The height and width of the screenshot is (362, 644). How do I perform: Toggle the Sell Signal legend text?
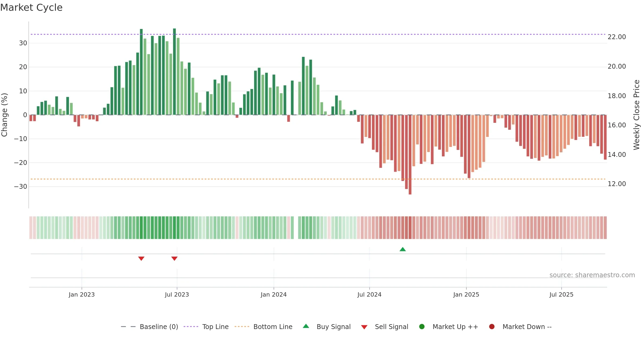pos(391,327)
